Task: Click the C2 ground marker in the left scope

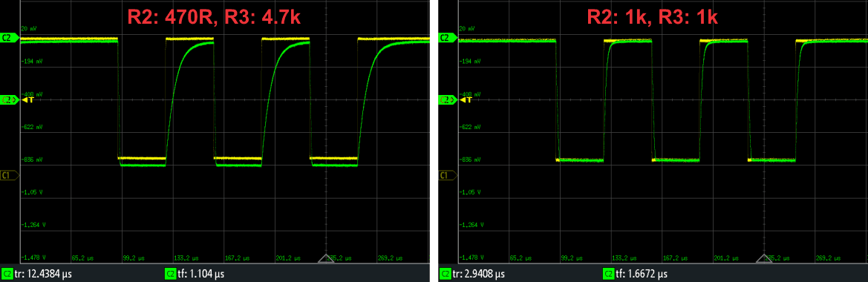Action: pyautogui.click(x=10, y=38)
